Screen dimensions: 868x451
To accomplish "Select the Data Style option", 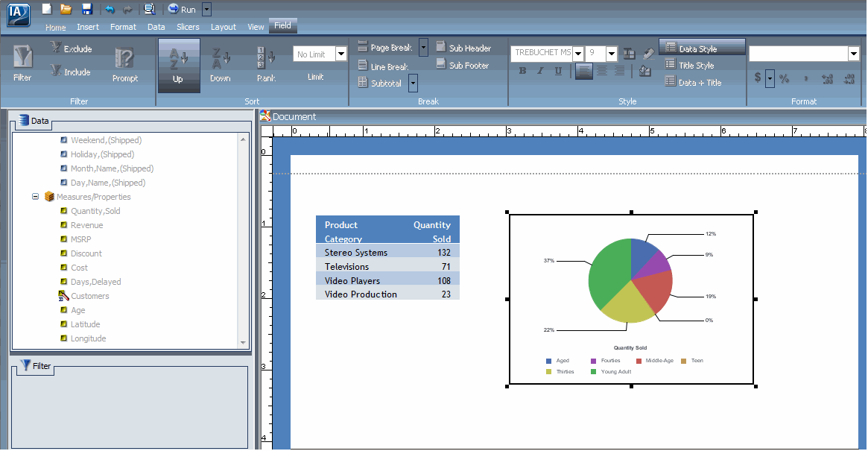I will pyautogui.click(x=702, y=48).
